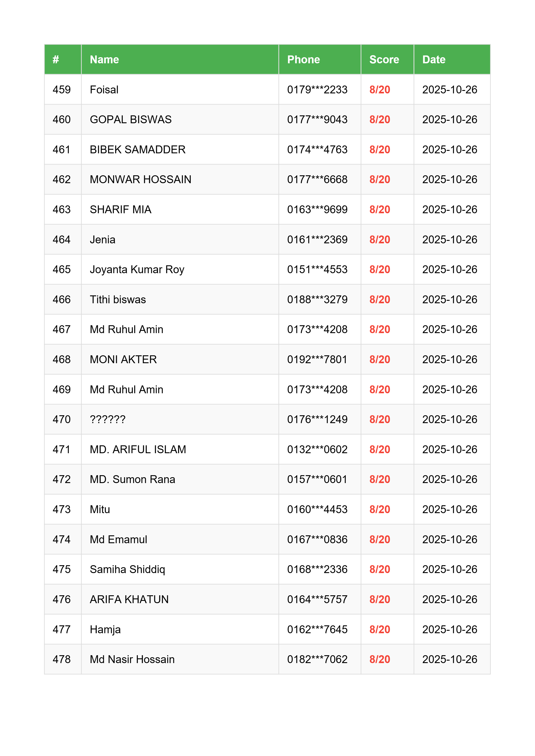
Task: Click the MONWAR HOSSAIN entry
Action: click(x=140, y=179)
